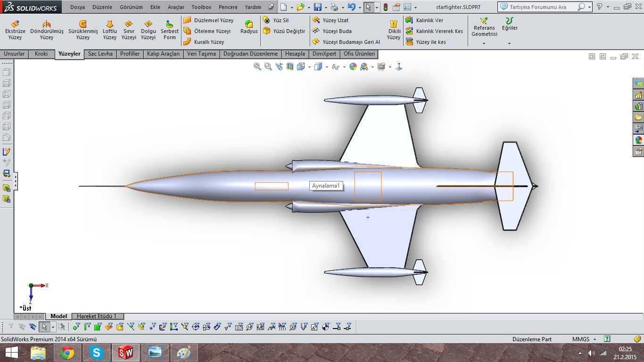Viewport: 644px width, 362px height.
Task: Open the Appearances task pane tab
Action: [638, 140]
